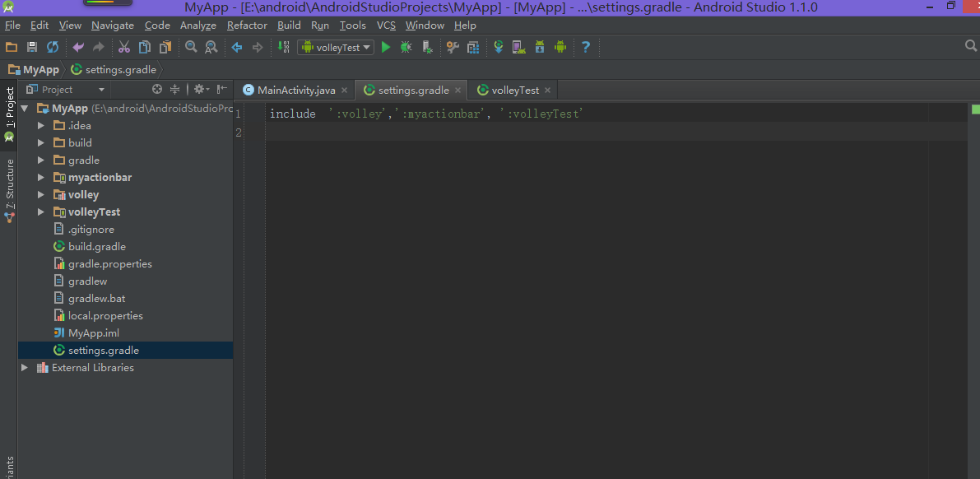
Task: Click the Cut scissors icon
Action: point(123,47)
